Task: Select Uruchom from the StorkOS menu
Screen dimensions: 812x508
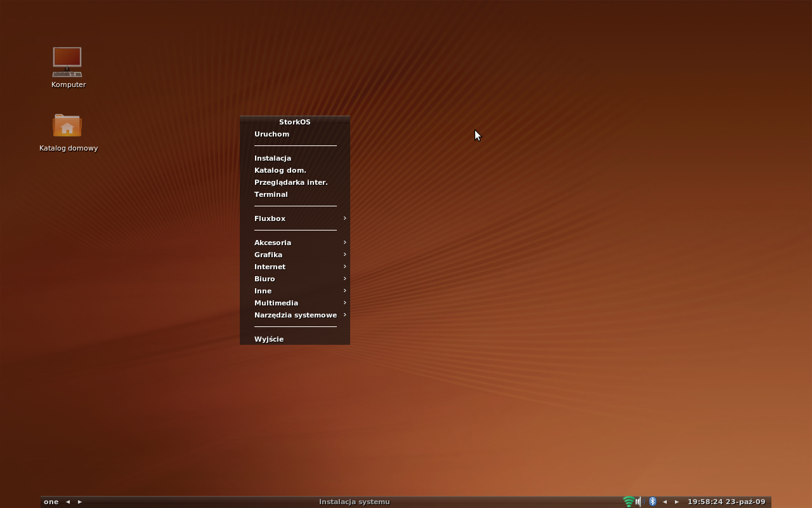Action: (x=272, y=134)
